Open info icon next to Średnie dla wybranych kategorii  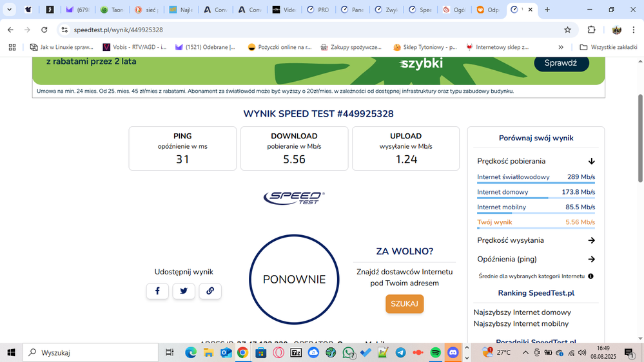point(590,276)
